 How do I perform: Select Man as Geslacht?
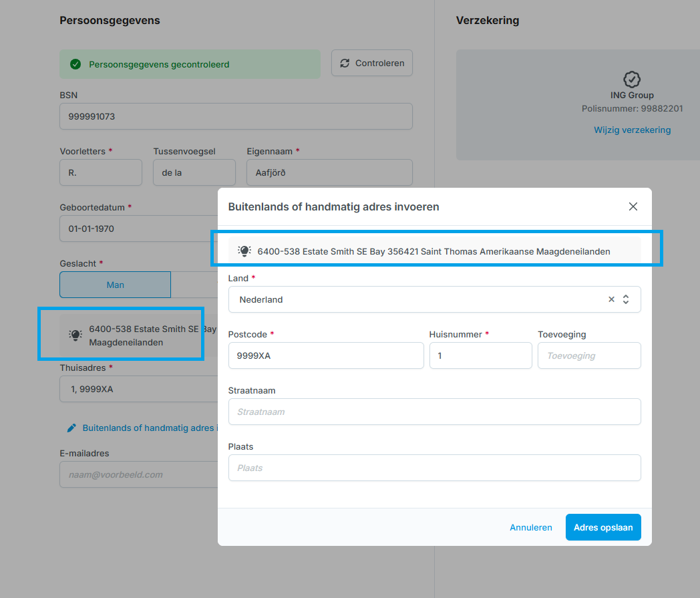(x=115, y=285)
